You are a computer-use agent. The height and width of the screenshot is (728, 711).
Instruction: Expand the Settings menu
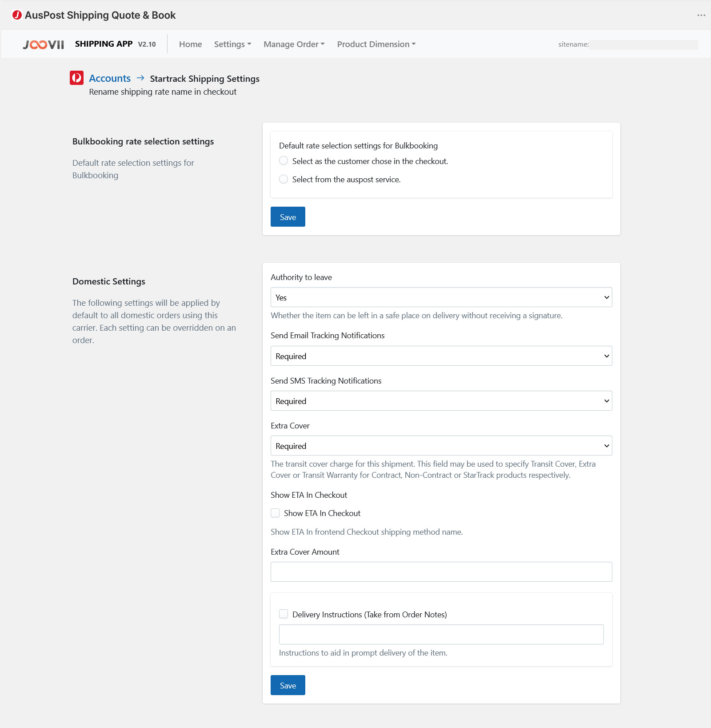point(233,44)
